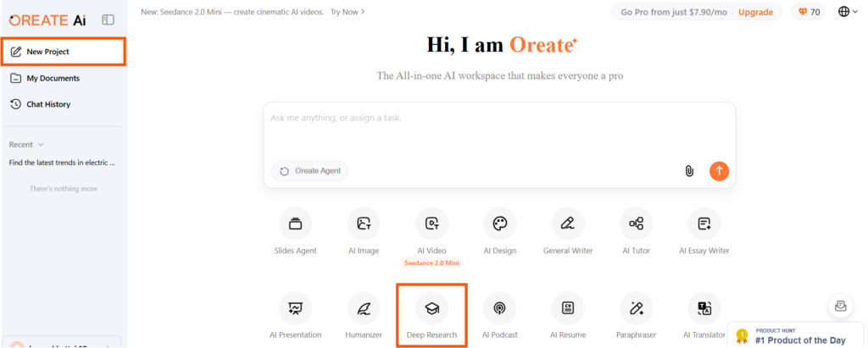Open the AI Essay Writer tool
The width and height of the screenshot is (868, 348).
tap(704, 231)
